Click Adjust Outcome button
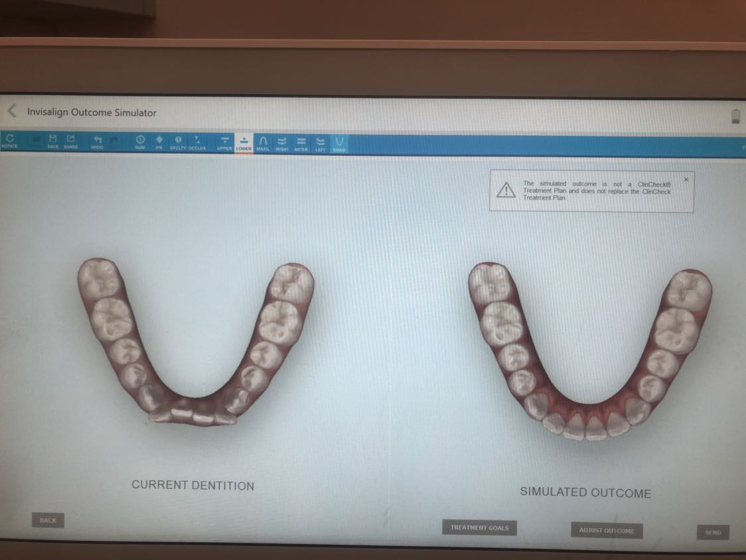 607,531
